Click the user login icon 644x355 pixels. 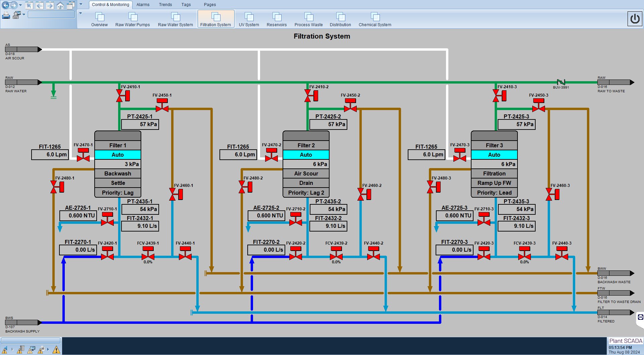tap(17, 15)
